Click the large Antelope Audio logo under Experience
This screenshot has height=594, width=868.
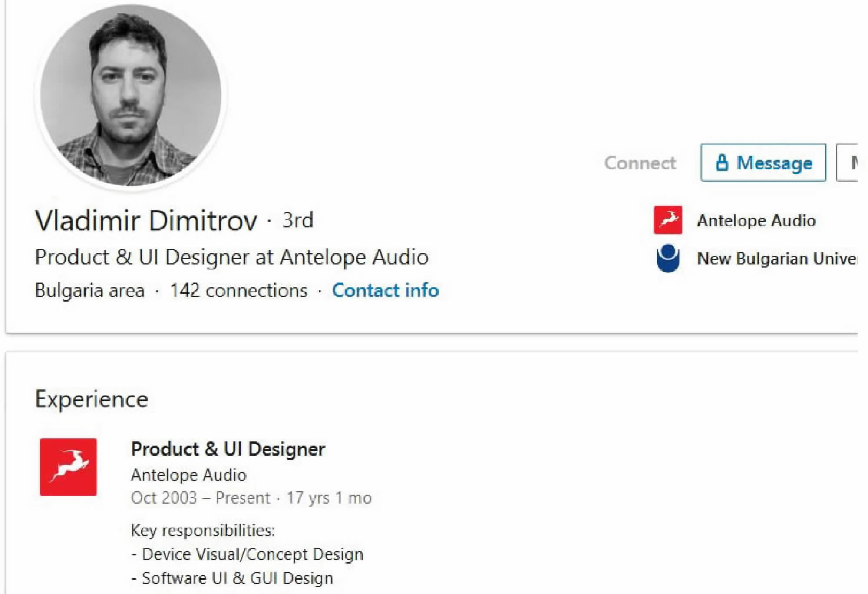click(x=68, y=467)
